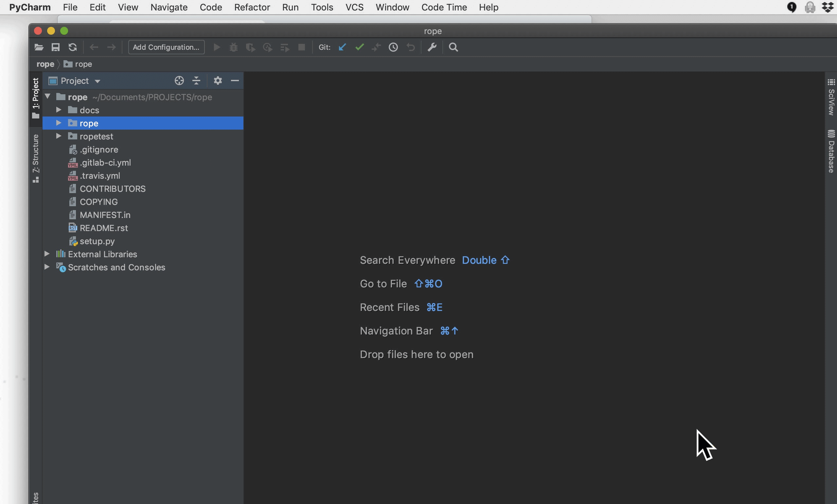
Task: Click the Collapse All icon in Project panel
Action: [x=196, y=81]
